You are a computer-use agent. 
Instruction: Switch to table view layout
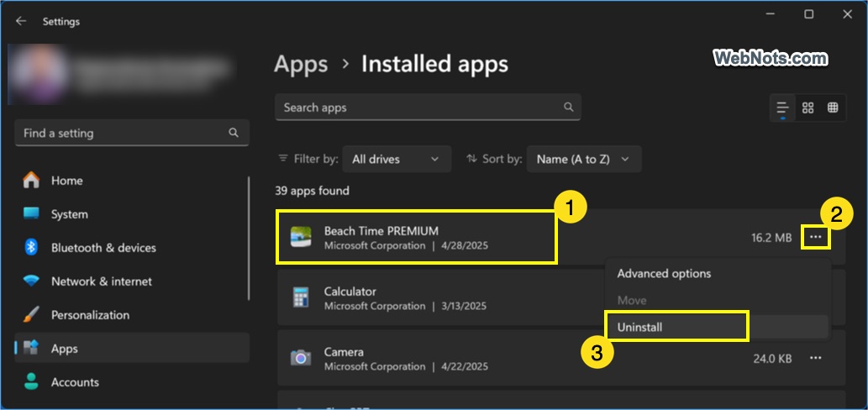[x=833, y=108]
